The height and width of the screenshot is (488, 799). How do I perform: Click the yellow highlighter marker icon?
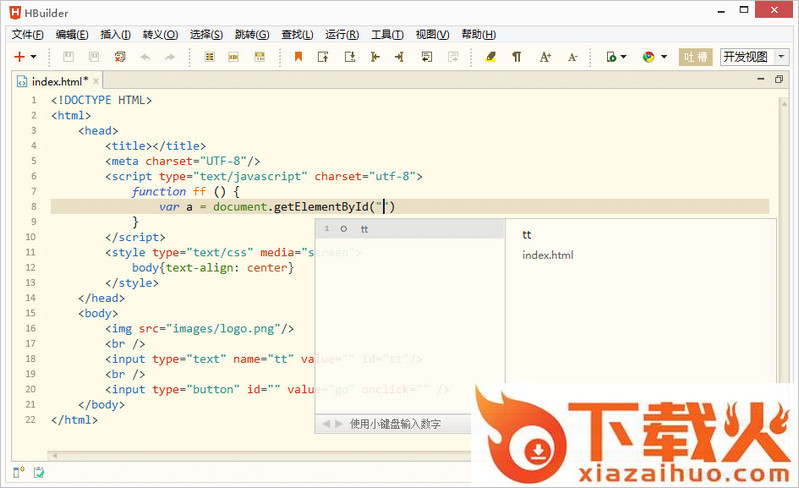pos(490,57)
